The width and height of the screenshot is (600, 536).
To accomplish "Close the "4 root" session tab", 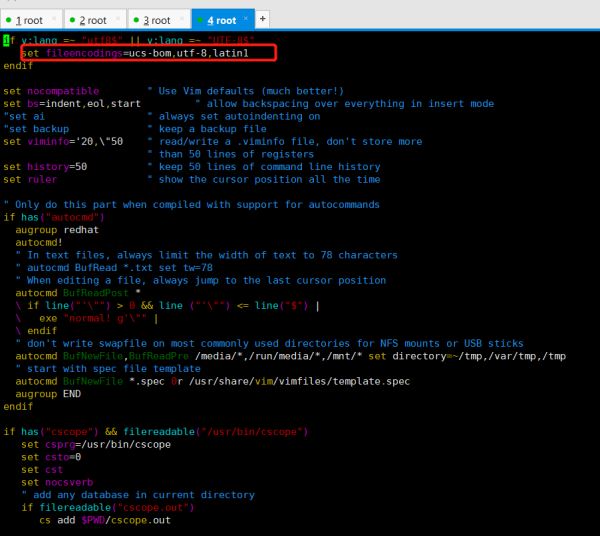I will pos(247,19).
